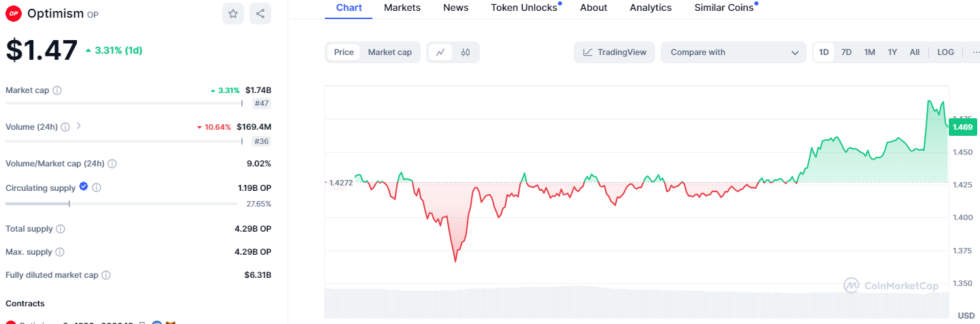Click the market cap rank progress bar
This screenshot has height=324, width=980.
[124, 103]
